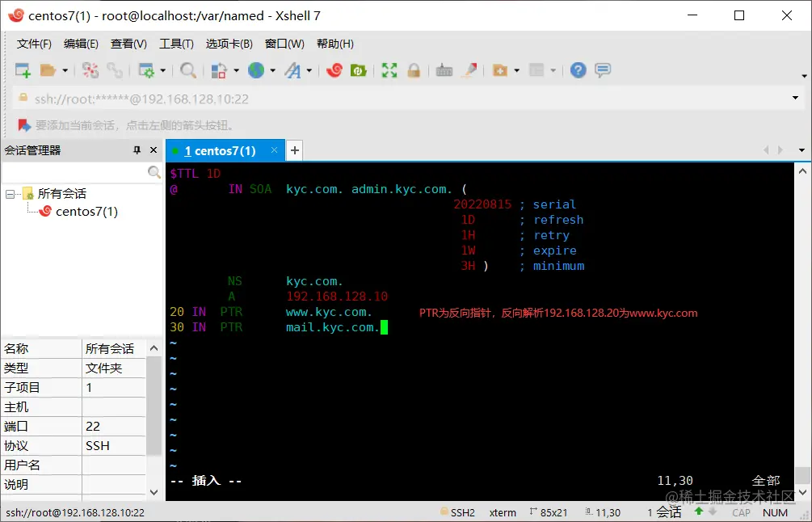
Task: Click the 端口 value 22 cell
Action: tap(114, 426)
